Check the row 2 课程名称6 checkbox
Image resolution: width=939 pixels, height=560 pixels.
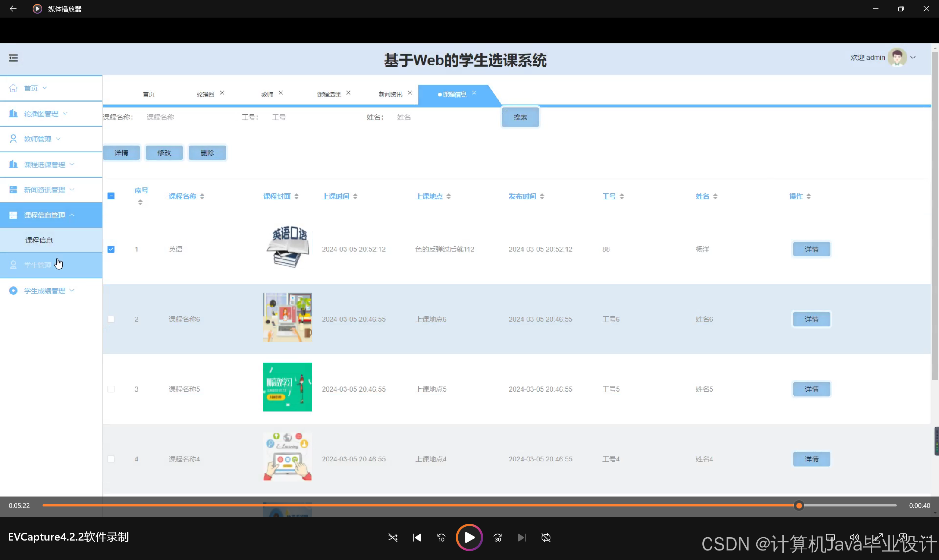click(111, 319)
